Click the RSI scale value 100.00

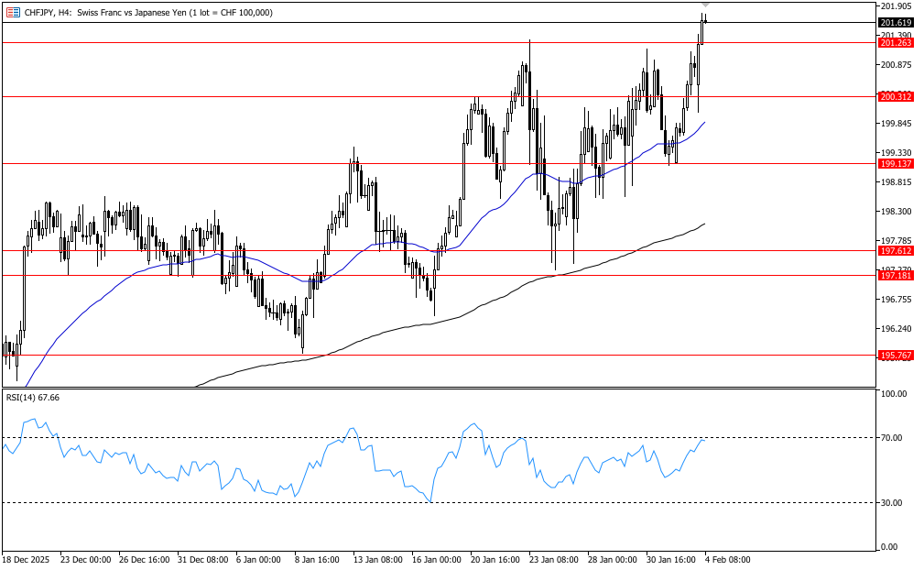[893, 394]
